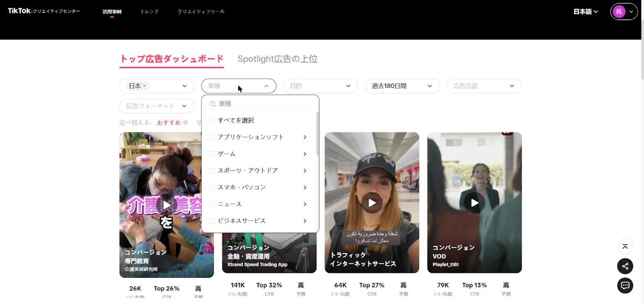
Task: Open the 過去180日間 period dropdown
Action: tap(402, 86)
